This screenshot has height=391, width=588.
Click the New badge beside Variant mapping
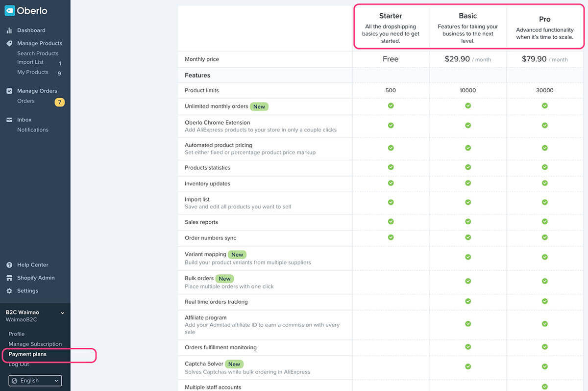(237, 255)
